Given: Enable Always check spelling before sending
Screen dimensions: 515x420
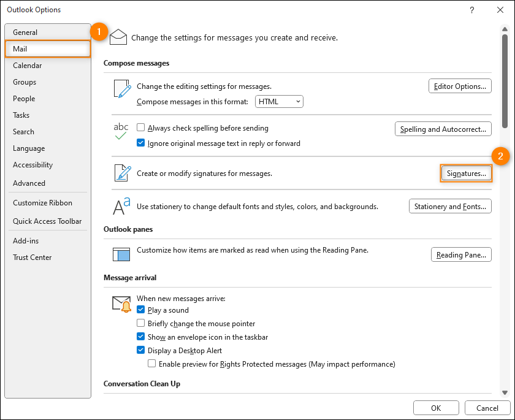Looking at the screenshot, I should coord(140,128).
